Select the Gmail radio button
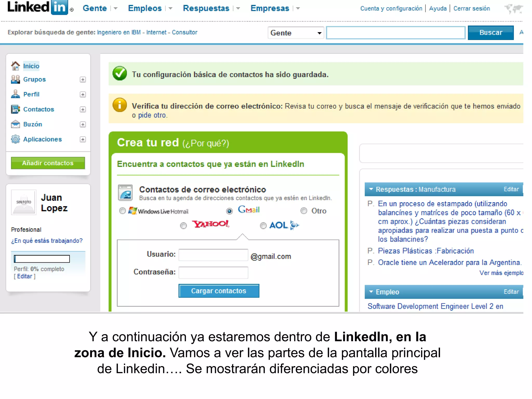The width and height of the screenshot is (532, 399). (x=229, y=211)
